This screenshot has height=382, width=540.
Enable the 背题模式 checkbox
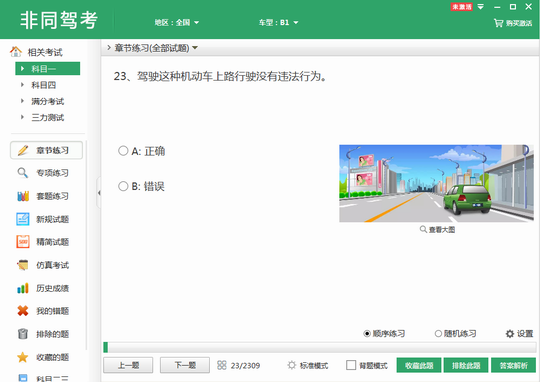[351, 365]
